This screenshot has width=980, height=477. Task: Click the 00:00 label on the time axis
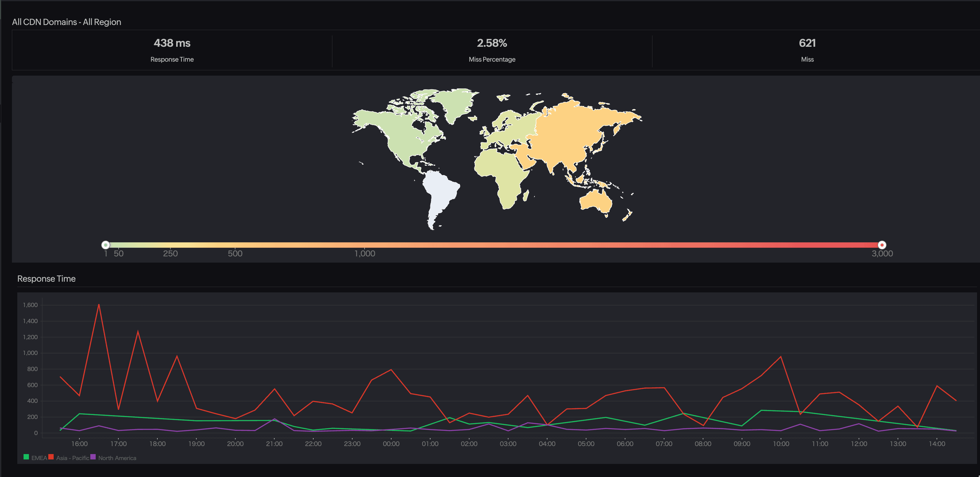click(391, 444)
